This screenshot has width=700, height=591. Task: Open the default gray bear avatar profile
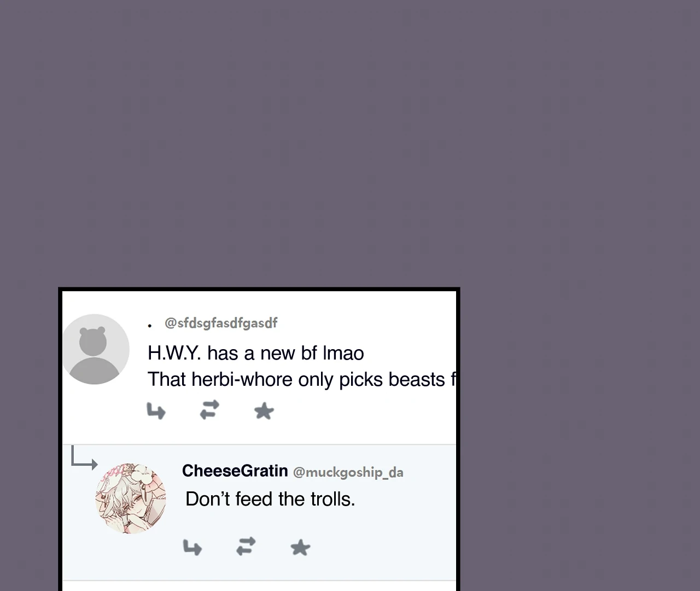pos(95,349)
